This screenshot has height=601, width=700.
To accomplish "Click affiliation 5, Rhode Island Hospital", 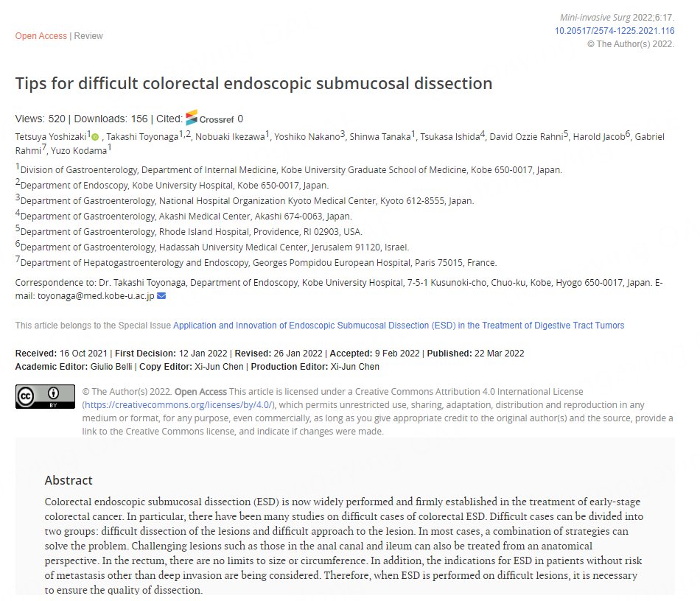I will click(189, 231).
